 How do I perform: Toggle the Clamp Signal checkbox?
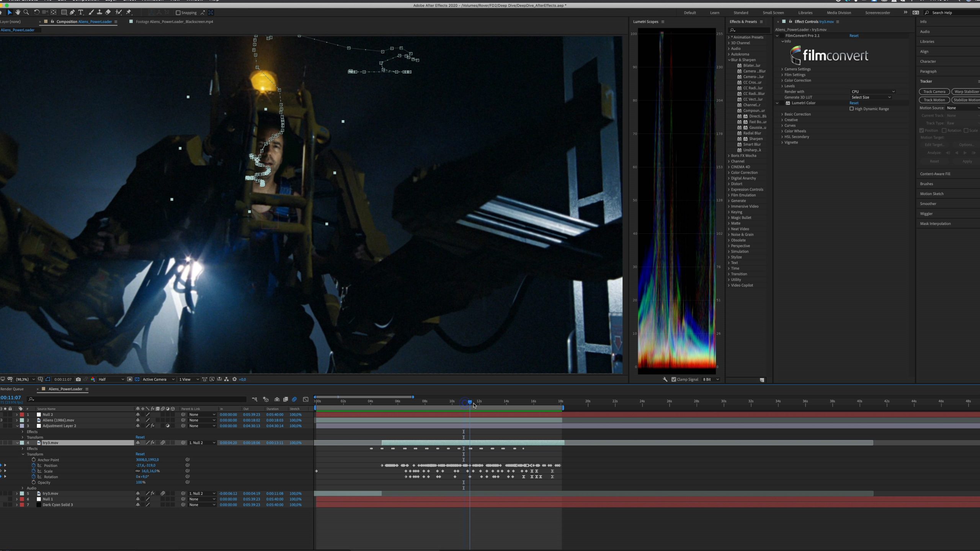pos(674,379)
